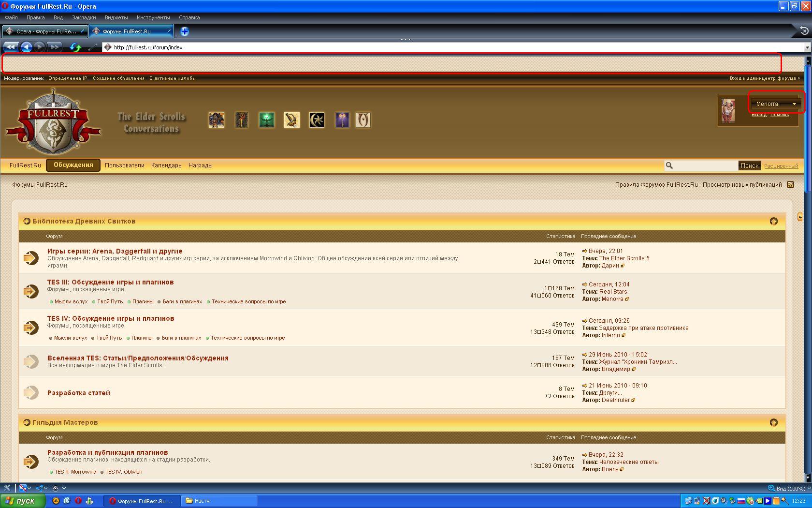Collapse the Гильдия Мастеров category
Screen dimensions: 812x508
(x=773, y=422)
